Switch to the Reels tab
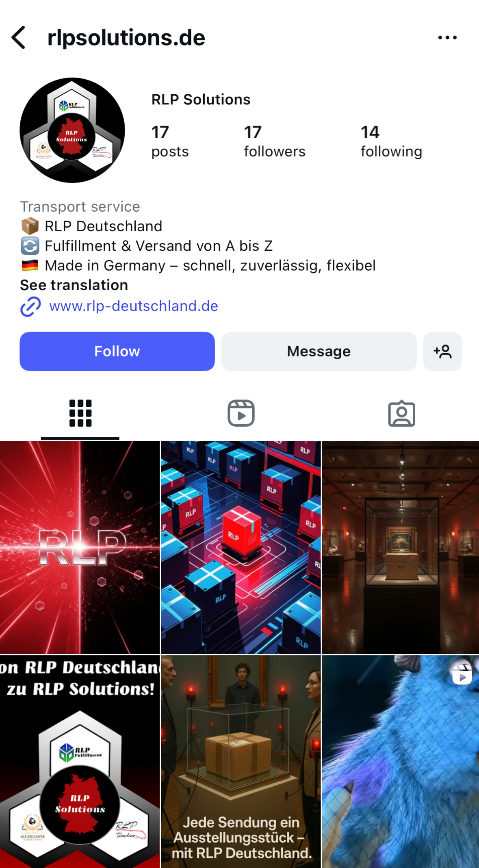The height and width of the screenshot is (868, 479). click(x=241, y=413)
